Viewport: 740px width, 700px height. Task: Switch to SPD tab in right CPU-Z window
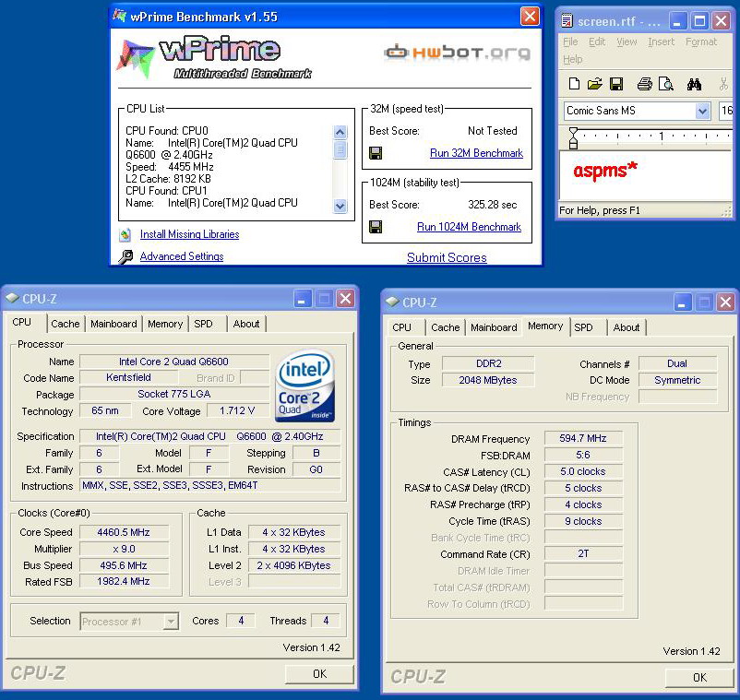583,327
